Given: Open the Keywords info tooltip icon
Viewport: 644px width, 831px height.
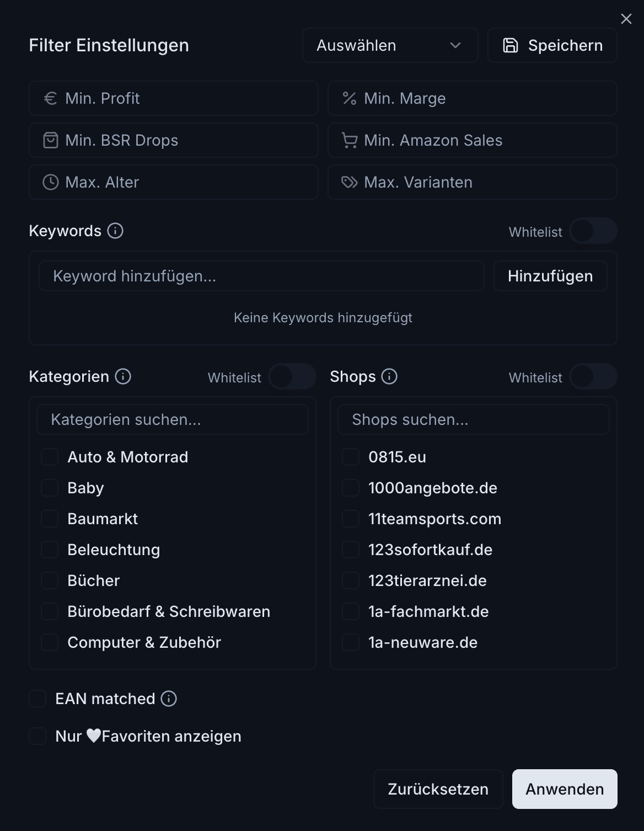Looking at the screenshot, I should coord(115,231).
